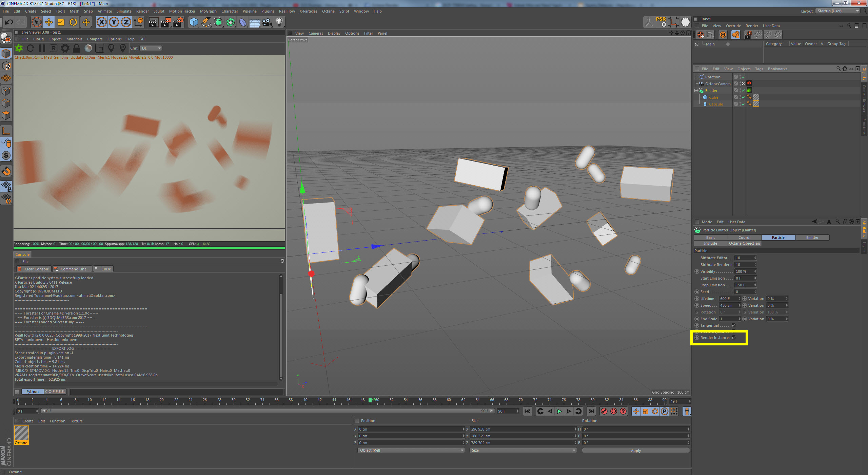Select the Move tool in top toolbar
Image resolution: width=868 pixels, height=475 pixels.
48,22
